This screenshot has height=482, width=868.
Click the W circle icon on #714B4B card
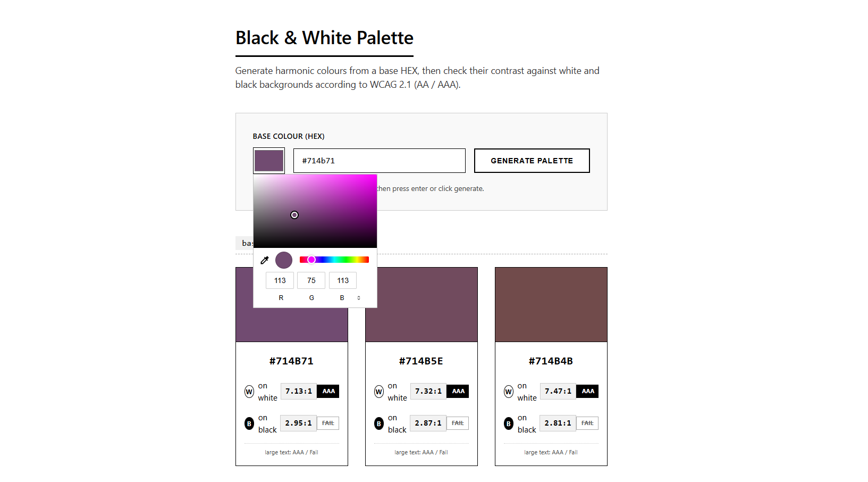[x=508, y=391]
